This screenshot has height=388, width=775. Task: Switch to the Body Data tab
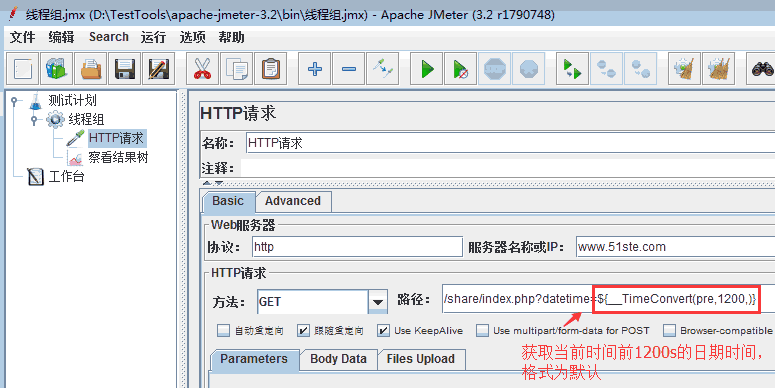tap(339, 359)
